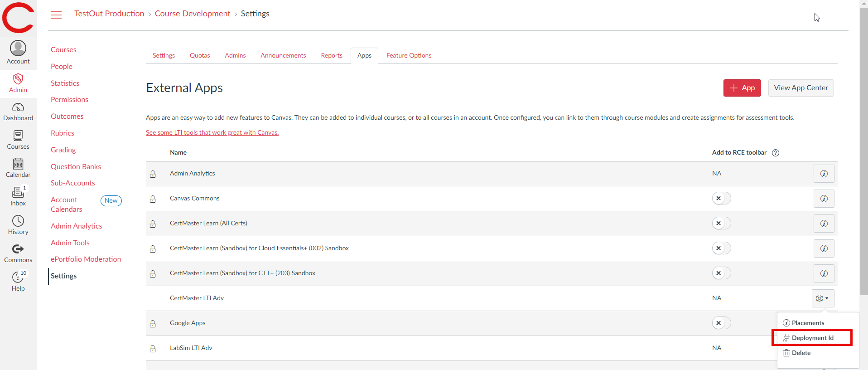This screenshot has height=370, width=868.
Task: Go to TestOut Production breadcrumb
Action: (109, 14)
